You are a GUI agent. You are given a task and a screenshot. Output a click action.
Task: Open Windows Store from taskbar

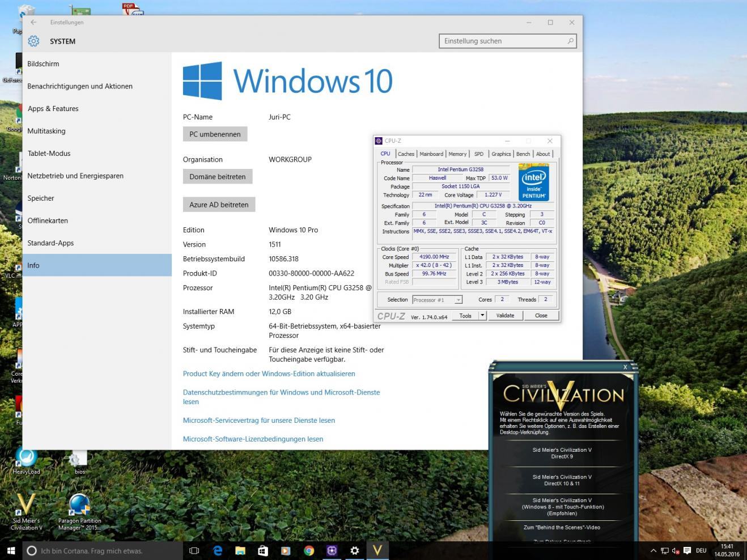click(263, 550)
